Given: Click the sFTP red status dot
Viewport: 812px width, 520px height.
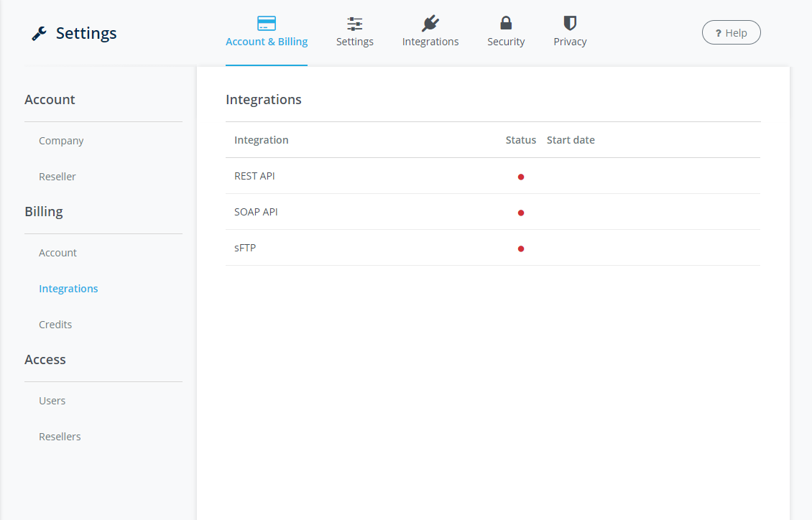Looking at the screenshot, I should pyautogui.click(x=521, y=249).
